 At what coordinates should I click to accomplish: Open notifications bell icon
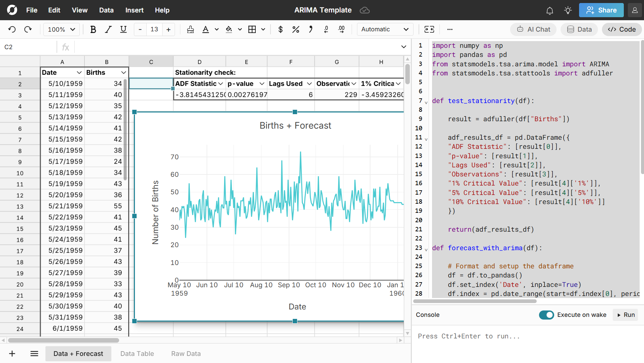(549, 10)
